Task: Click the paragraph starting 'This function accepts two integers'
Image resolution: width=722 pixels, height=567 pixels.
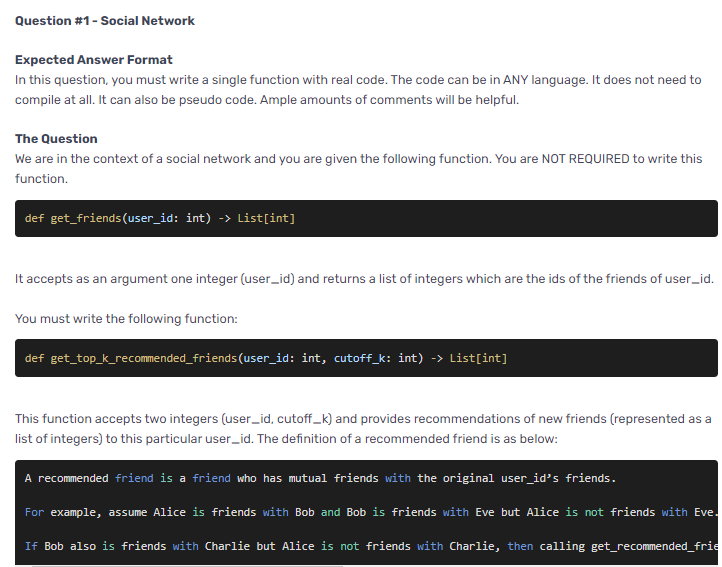Action: (x=363, y=429)
